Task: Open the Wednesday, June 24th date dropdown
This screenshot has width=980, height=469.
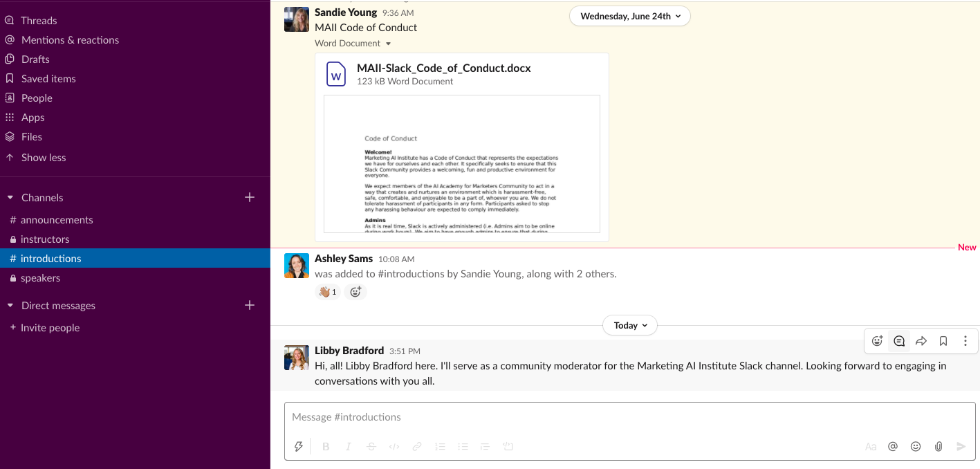Action: 630,16
